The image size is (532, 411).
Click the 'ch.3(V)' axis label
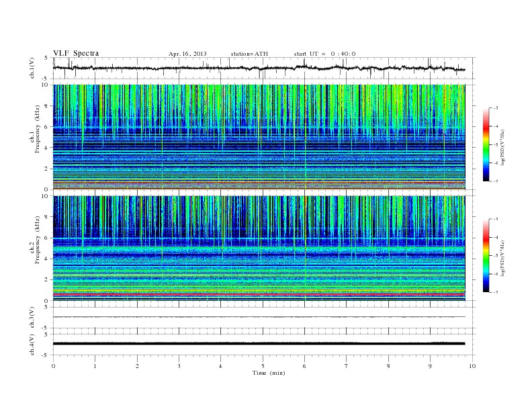point(32,318)
